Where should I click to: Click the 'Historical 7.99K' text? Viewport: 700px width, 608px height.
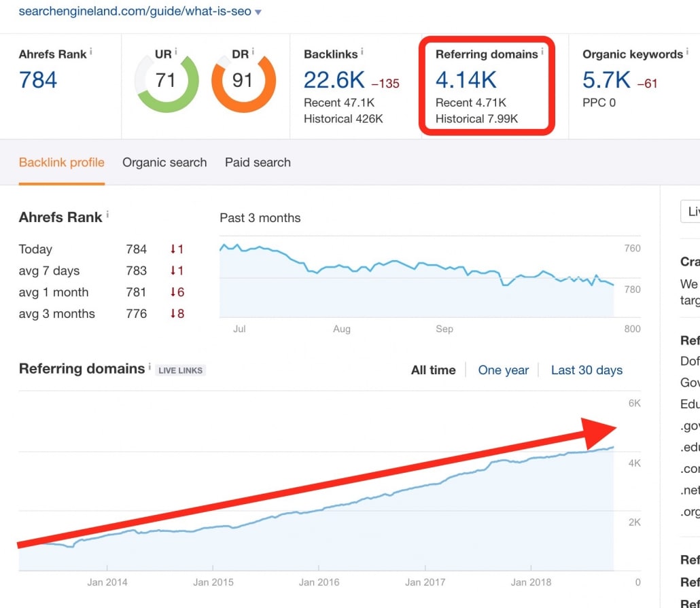pyautogui.click(x=477, y=119)
